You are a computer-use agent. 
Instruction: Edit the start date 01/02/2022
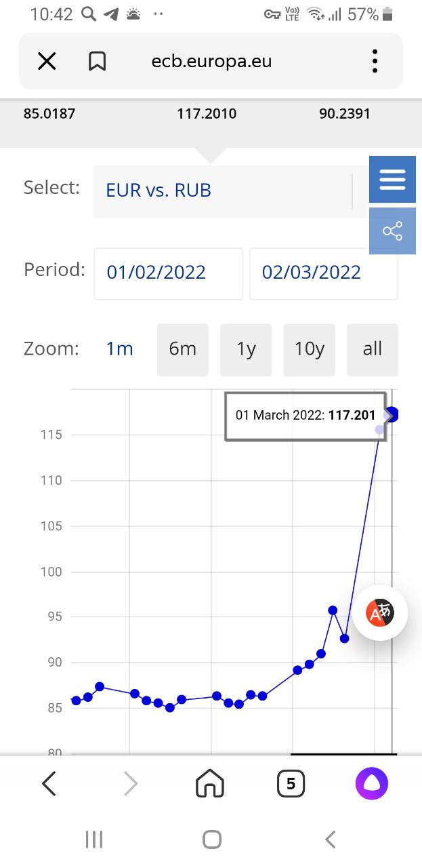(168, 273)
